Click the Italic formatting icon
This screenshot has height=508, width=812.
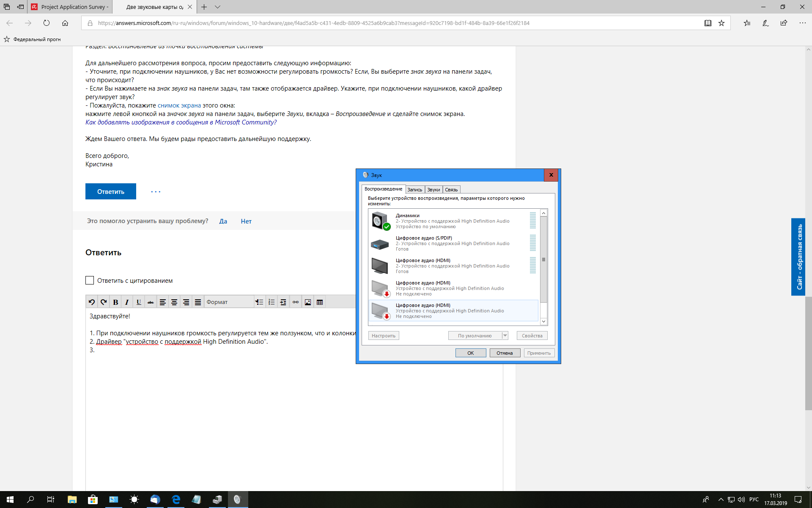(127, 302)
